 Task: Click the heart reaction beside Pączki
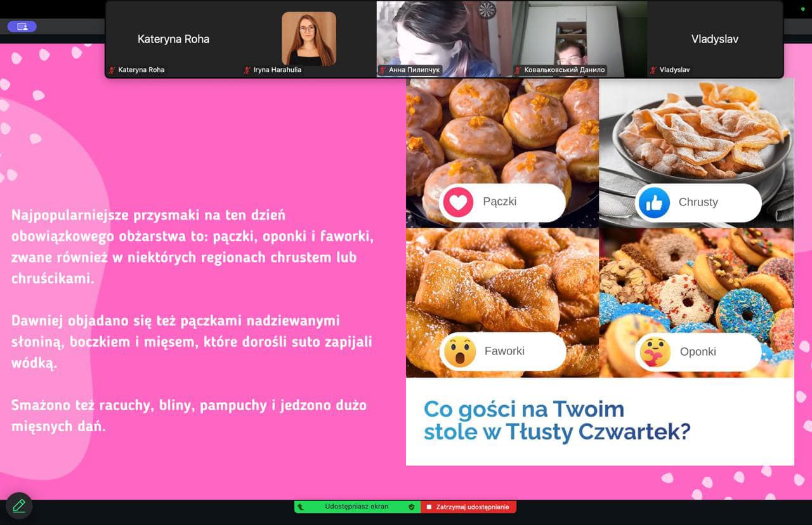[x=458, y=202]
